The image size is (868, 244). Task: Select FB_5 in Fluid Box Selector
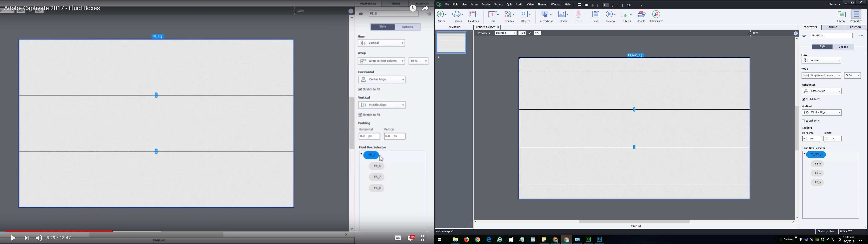[817, 173]
